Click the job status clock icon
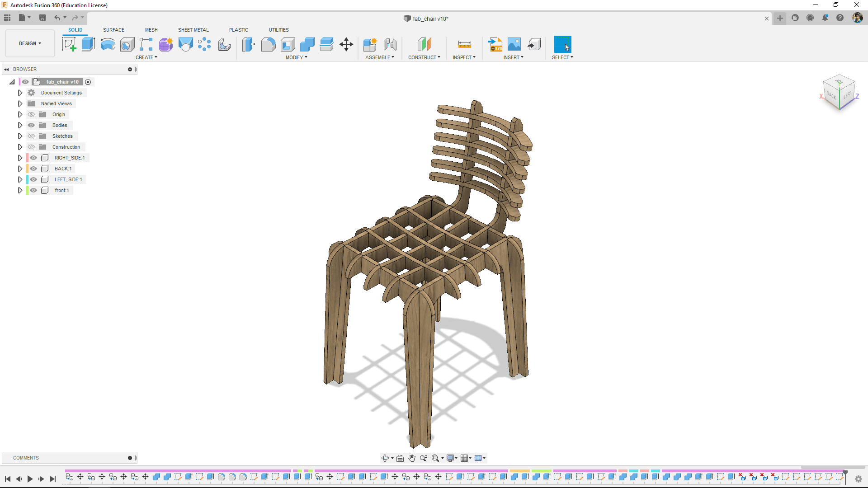Image resolution: width=868 pixels, height=488 pixels. click(x=810, y=18)
